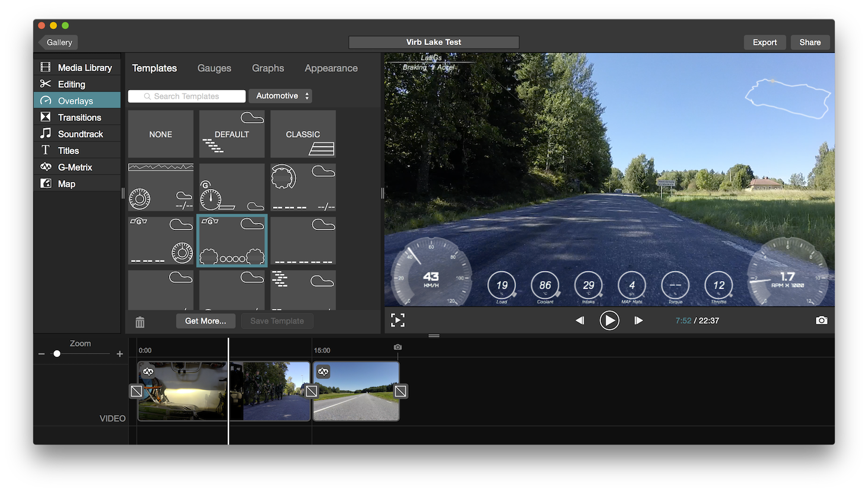The height and width of the screenshot is (492, 868).
Task: Select Soundtrack in the sidebar
Action: coord(80,134)
